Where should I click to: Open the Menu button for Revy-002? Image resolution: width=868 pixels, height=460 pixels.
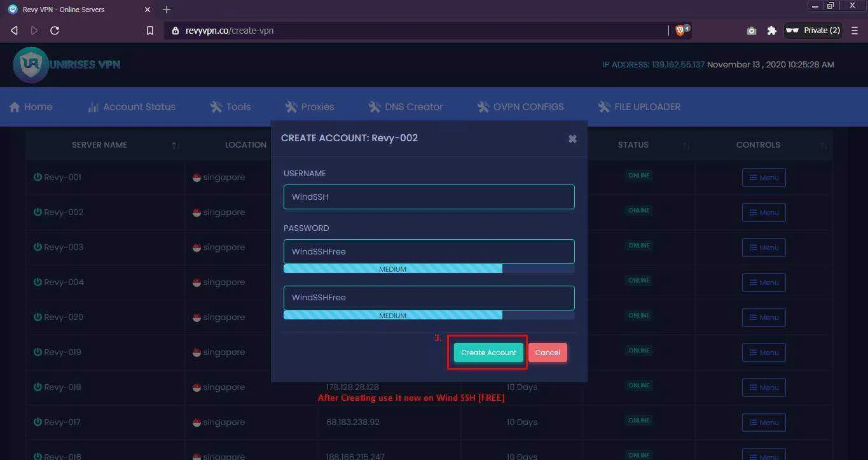coord(764,213)
